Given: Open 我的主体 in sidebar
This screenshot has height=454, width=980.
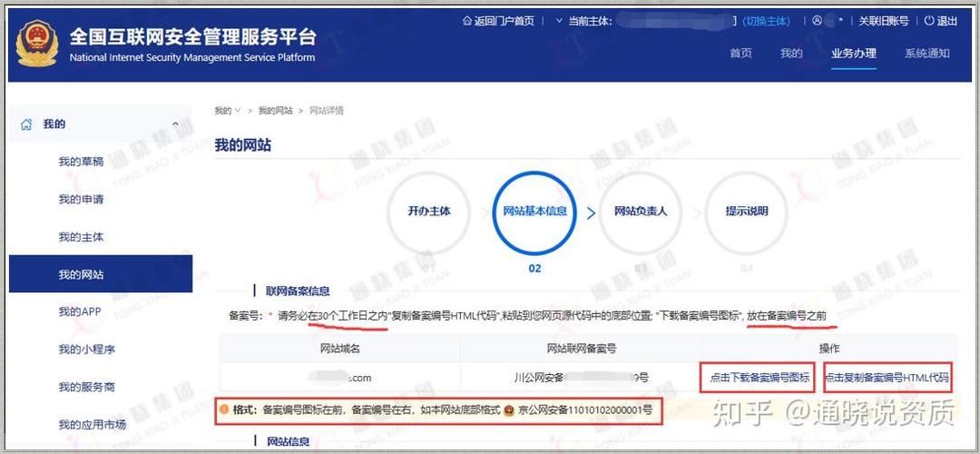Looking at the screenshot, I should (82, 237).
